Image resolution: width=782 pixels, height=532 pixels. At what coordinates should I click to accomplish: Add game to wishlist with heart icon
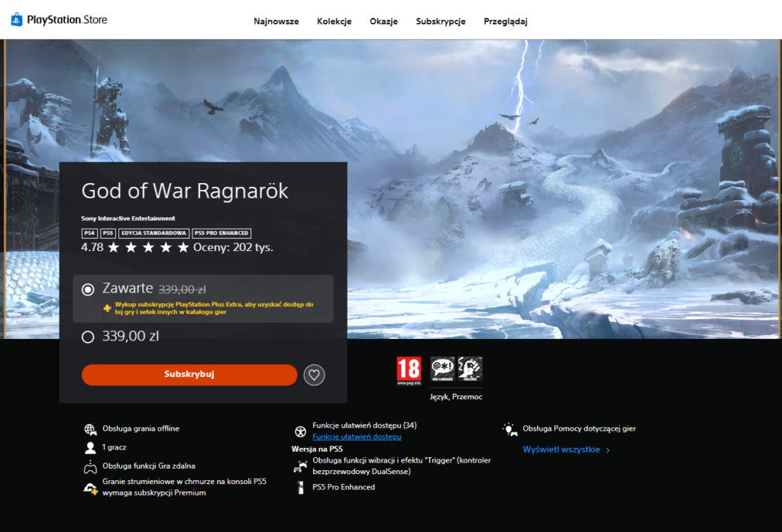(314, 375)
